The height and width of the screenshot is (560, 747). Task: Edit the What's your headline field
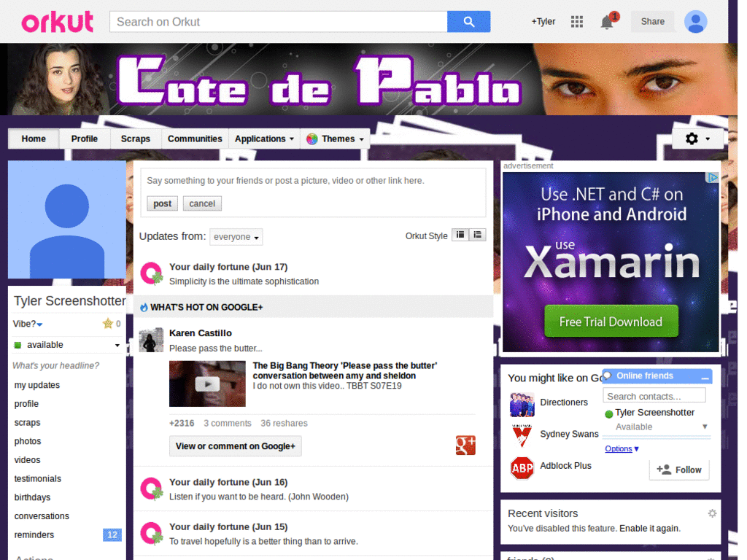coord(55,366)
